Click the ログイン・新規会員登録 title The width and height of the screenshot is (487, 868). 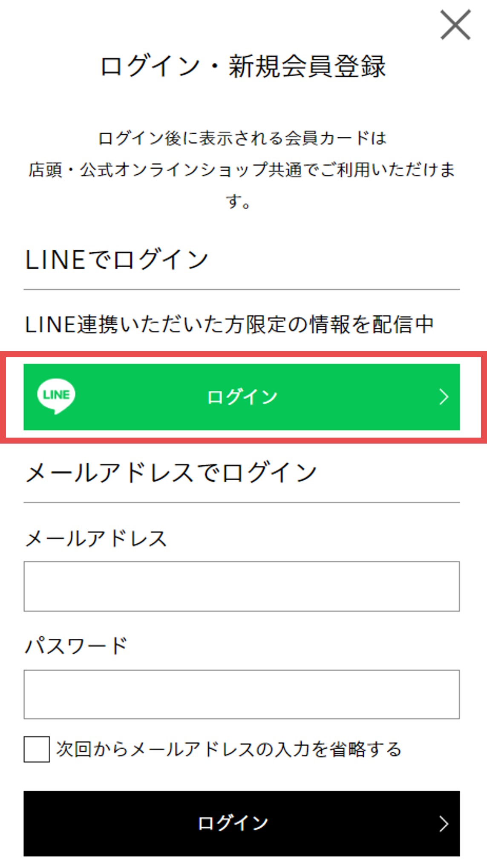click(243, 66)
